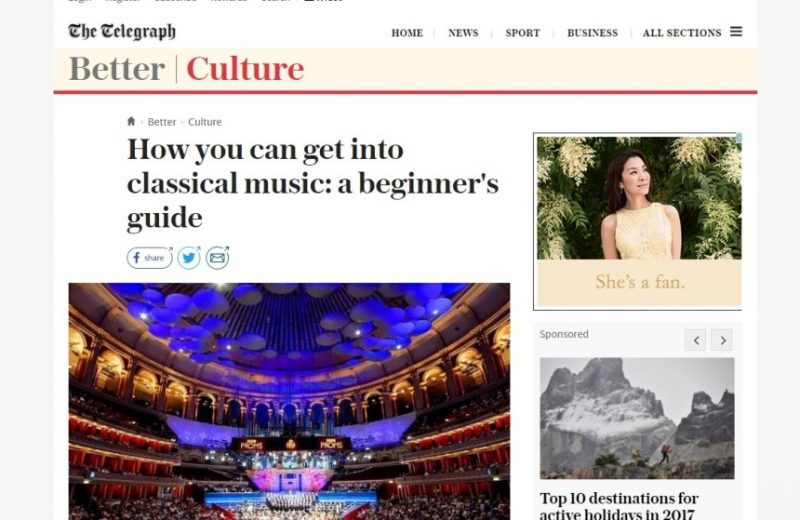Click the Facebook share button
The height and width of the screenshot is (520, 800).
149,258
